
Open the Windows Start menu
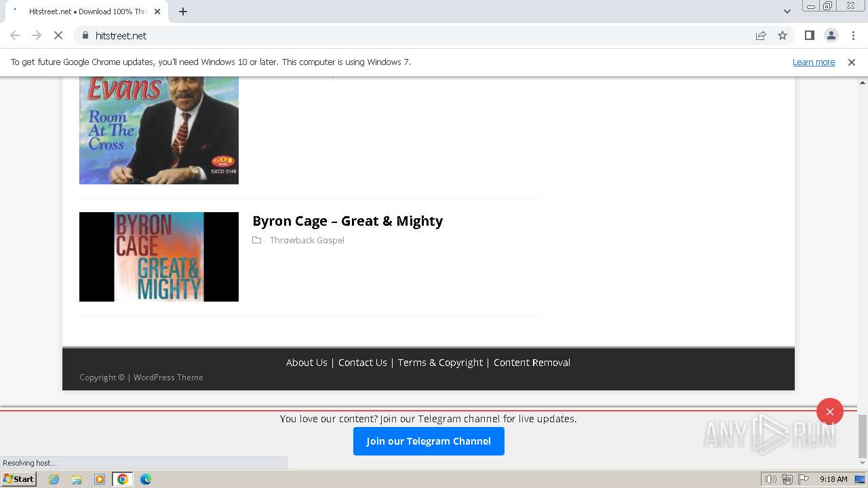[18, 479]
